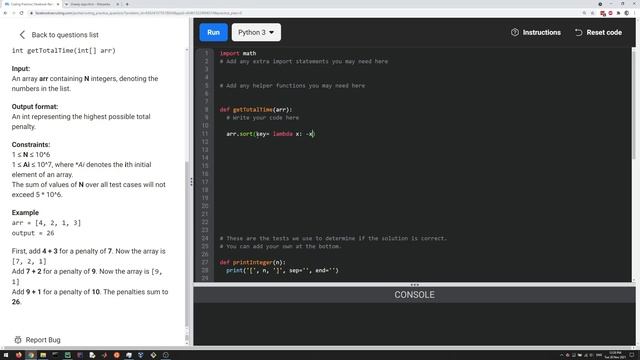Close the first browser tab
The image size is (640, 360).
coord(58,4)
